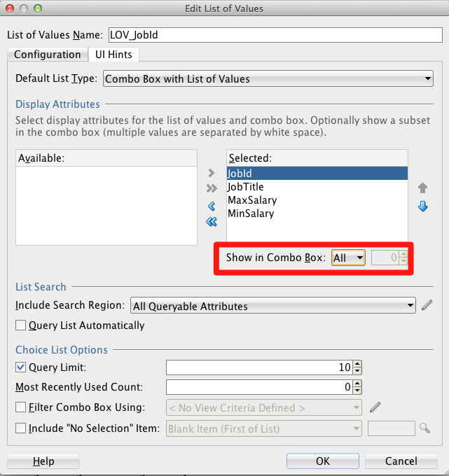Decrease the Query Limit stepper value
449x476 pixels.
[x=357, y=371]
